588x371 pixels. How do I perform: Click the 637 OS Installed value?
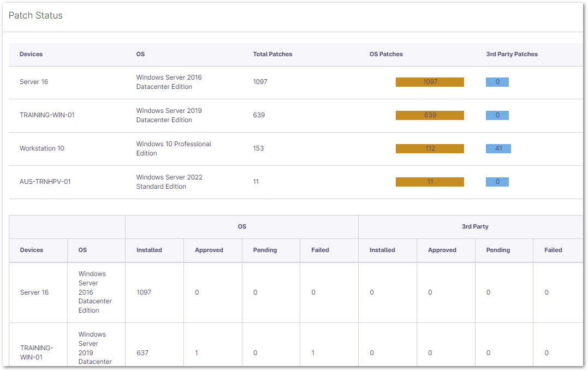pos(142,353)
